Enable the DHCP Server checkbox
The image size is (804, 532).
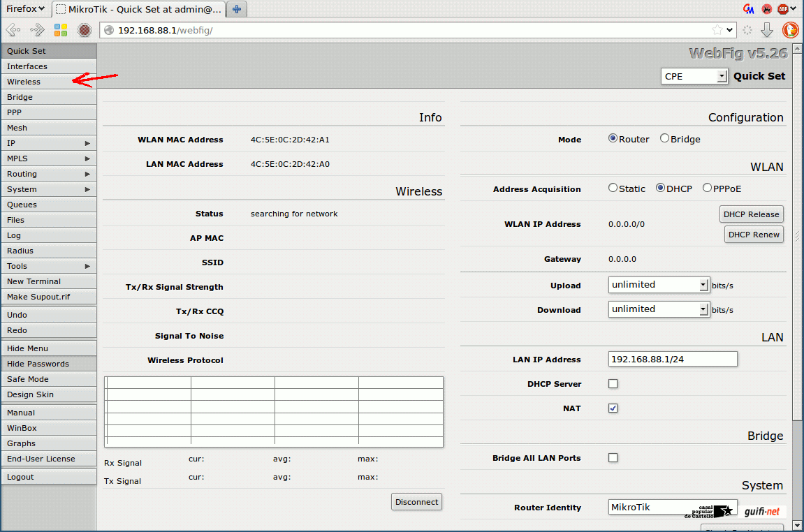[x=613, y=384]
